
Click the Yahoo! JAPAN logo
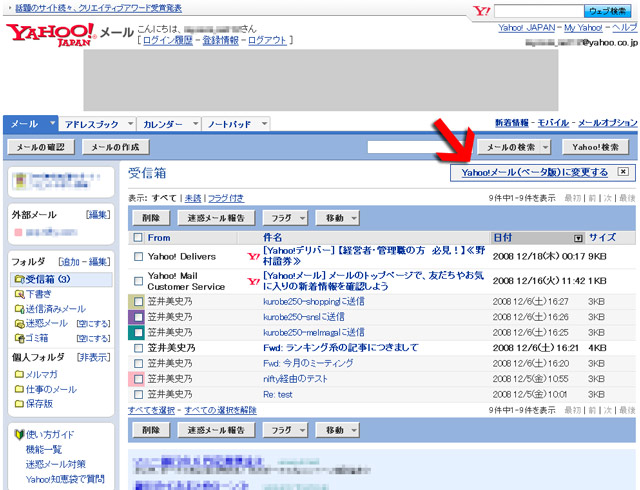[x=51, y=34]
